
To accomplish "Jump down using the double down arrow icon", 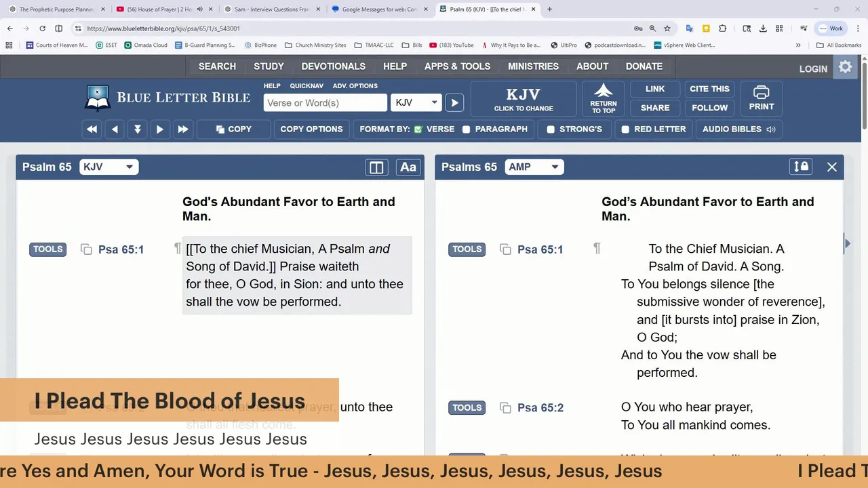I will click(138, 129).
